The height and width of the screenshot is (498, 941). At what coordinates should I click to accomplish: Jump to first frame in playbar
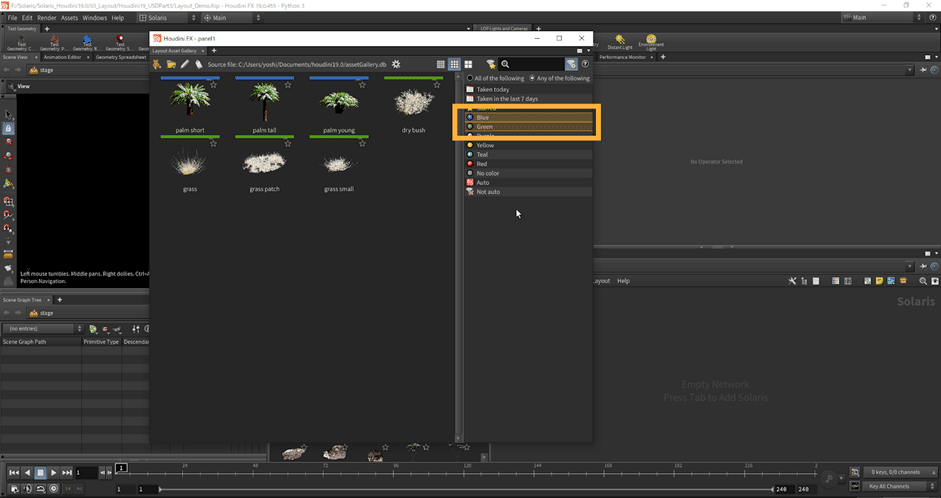click(13, 473)
